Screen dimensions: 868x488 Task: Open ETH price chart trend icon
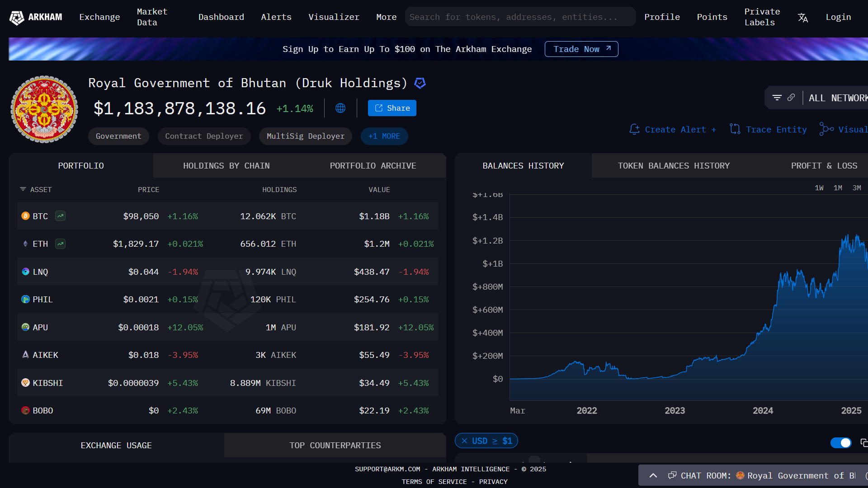click(x=60, y=244)
